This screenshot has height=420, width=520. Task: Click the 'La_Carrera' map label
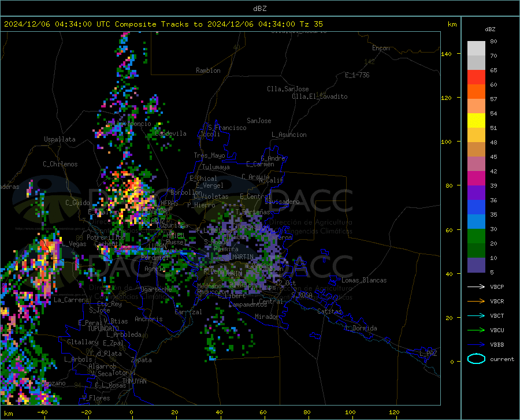(x=71, y=300)
